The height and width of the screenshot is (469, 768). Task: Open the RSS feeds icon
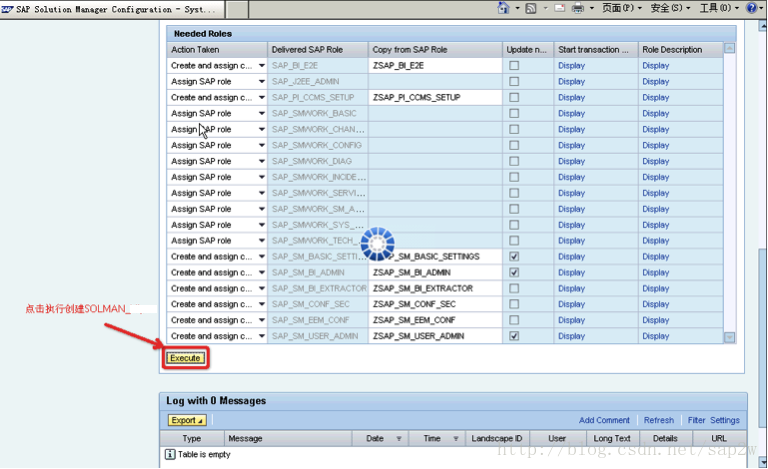531,8
